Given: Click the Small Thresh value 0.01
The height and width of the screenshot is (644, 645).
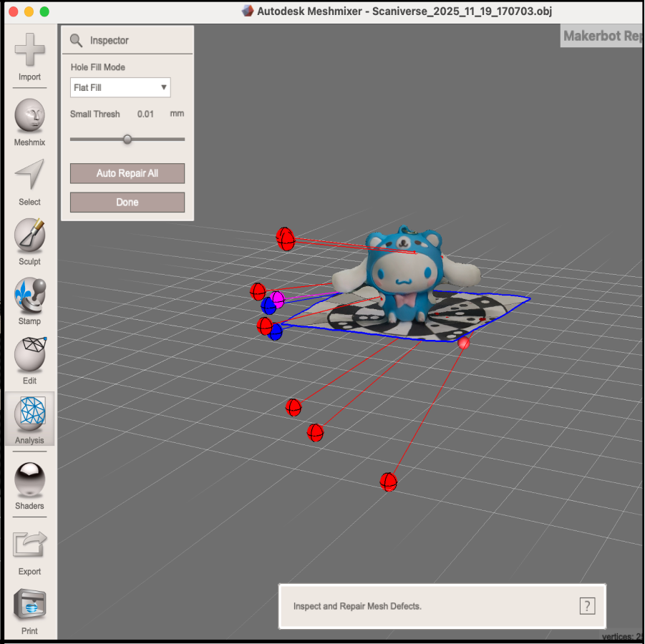Looking at the screenshot, I should click(145, 114).
